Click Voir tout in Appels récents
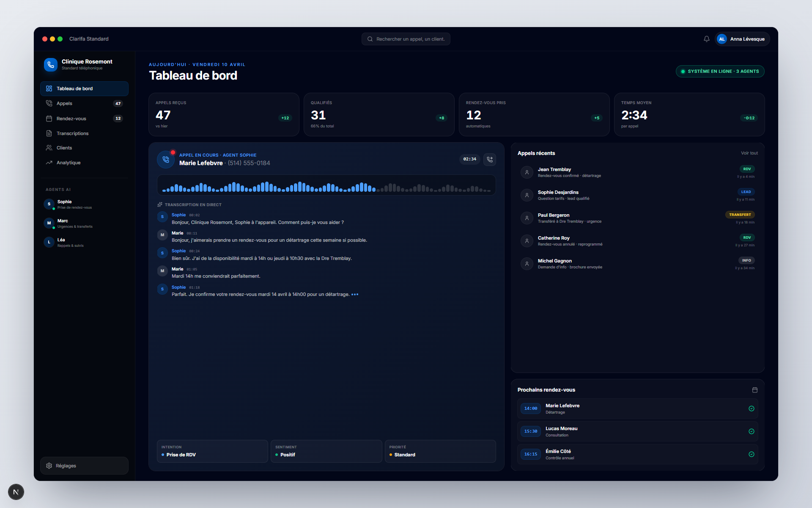Image resolution: width=812 pixels, height=508 pixels. click(749, 153)
